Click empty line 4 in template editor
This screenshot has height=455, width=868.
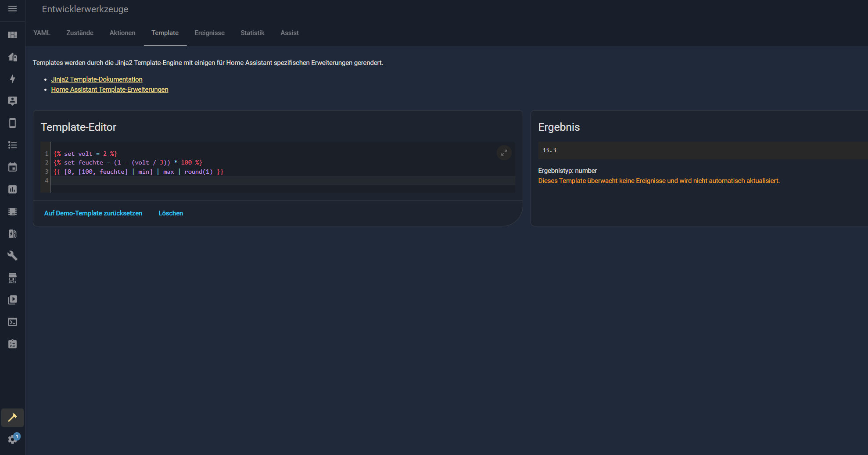[x=281, y=181]
